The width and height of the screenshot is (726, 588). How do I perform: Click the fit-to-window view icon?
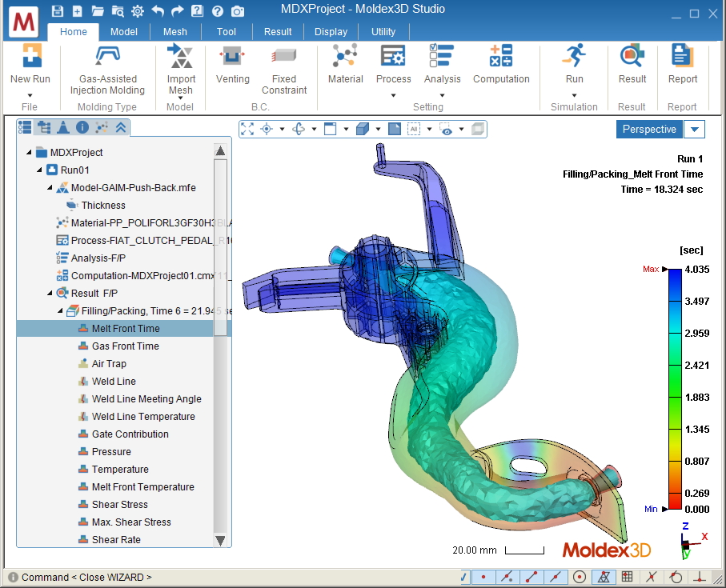(247, 129)
